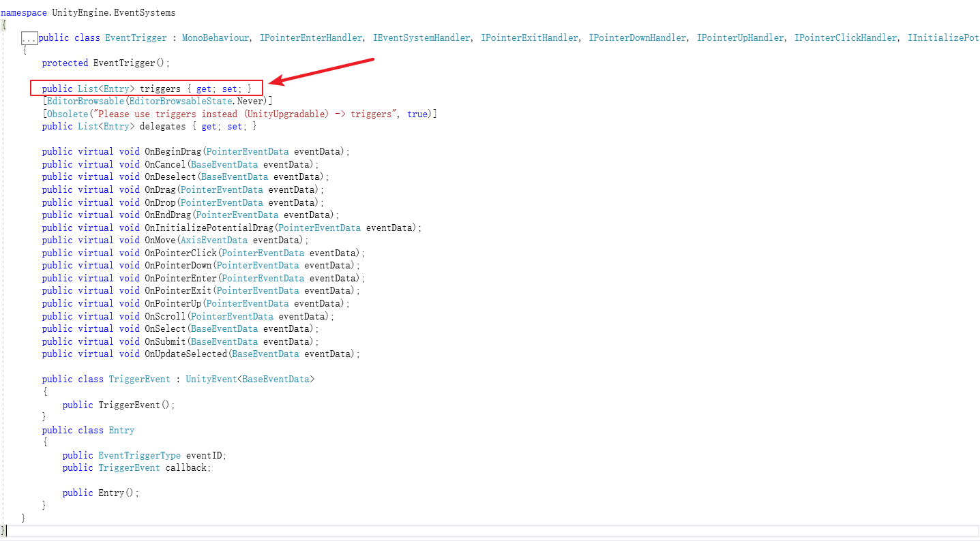Click the IPointerEnterHandler interface name
Screen dimensions: 980x541
pos(311,38)
